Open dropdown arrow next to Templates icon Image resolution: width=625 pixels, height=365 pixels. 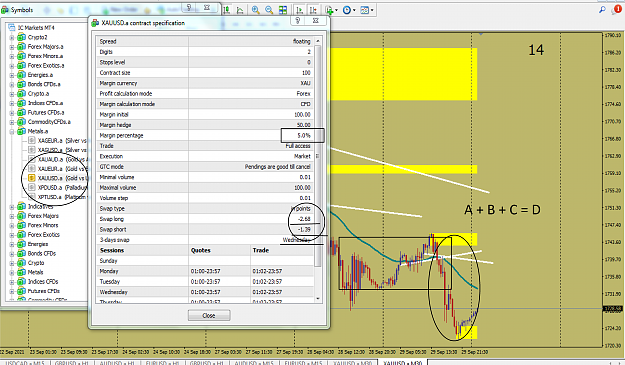tap(372, 10)
